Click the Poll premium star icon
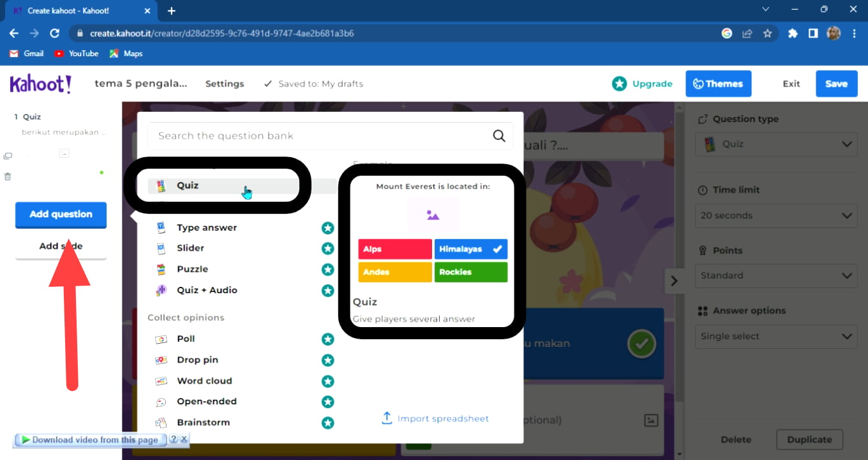 click(328, 339)
